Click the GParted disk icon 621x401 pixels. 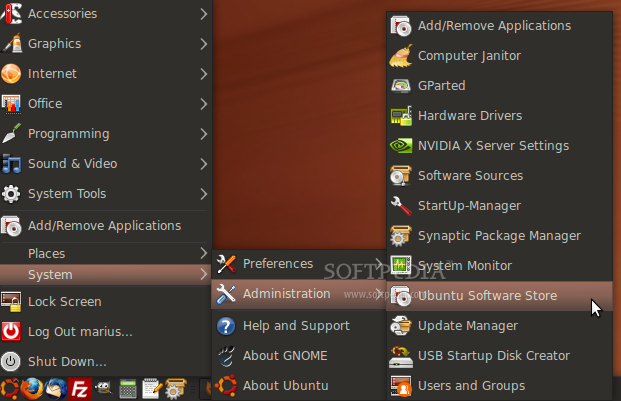point(401,86)
